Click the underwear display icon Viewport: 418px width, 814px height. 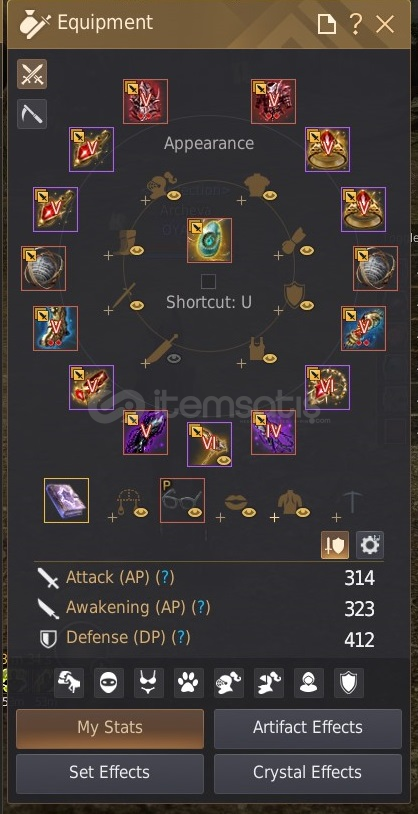[x=149, y=683]
